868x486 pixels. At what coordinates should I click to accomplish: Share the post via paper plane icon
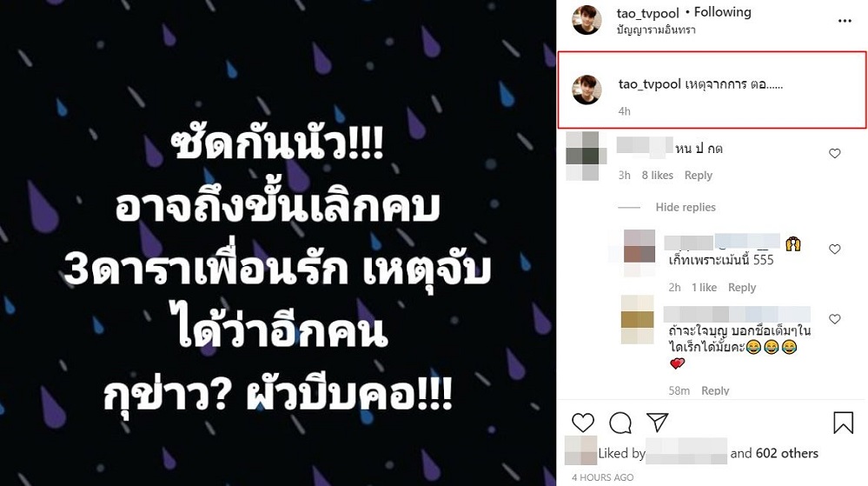(657, 423)
